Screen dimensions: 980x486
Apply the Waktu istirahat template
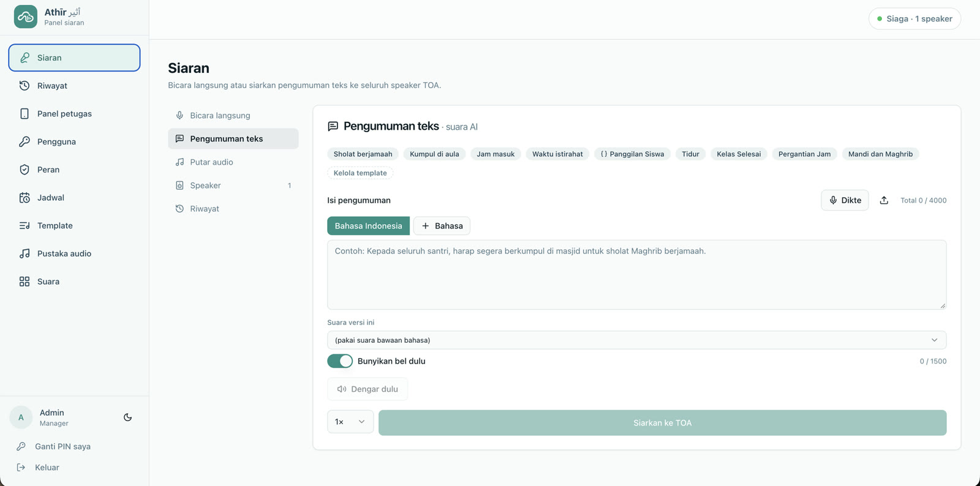(557, 154)
